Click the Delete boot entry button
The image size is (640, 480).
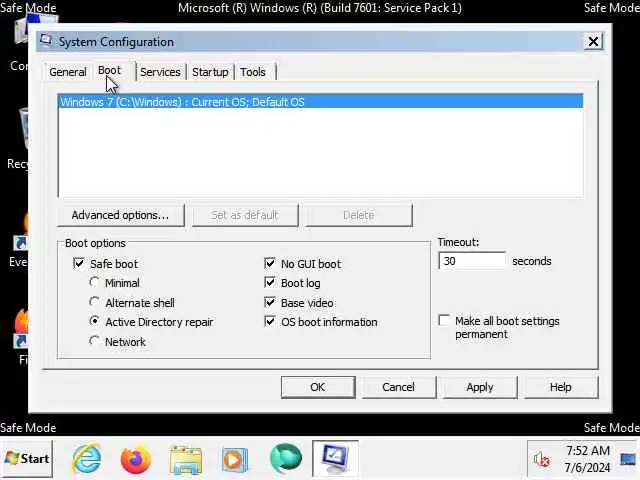[x=359, y=215]
